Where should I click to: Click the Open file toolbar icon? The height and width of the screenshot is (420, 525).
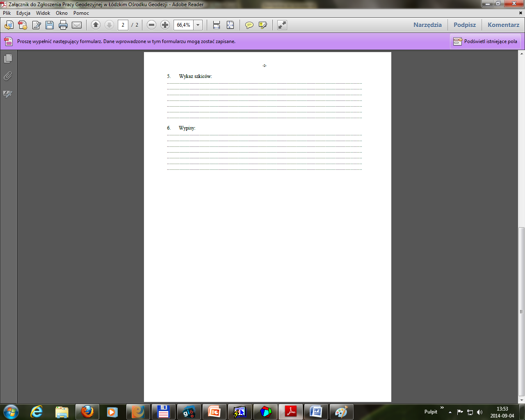(9, 25)
